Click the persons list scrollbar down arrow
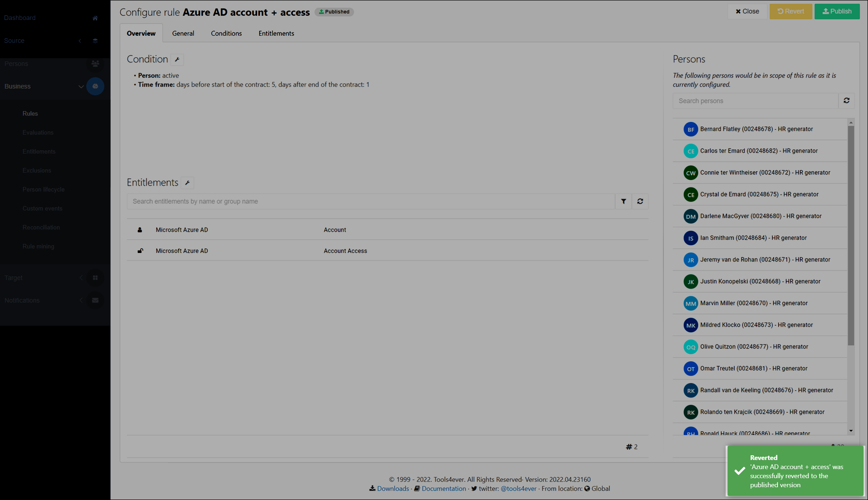This screenshot has width=868, height=500. pyautogui.click(x=851, y=431)
